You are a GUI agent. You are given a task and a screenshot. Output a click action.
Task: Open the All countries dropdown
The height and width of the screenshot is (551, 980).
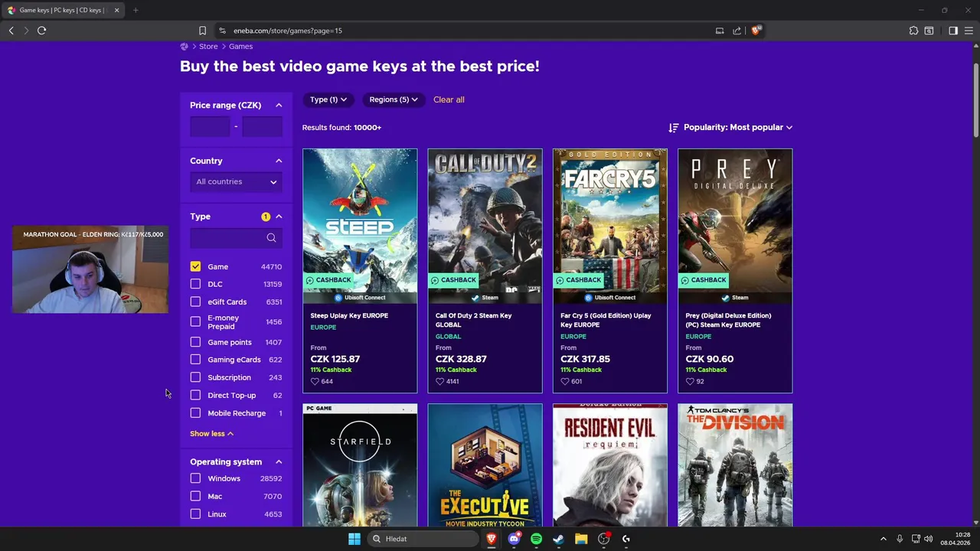(x=236, y=182)
